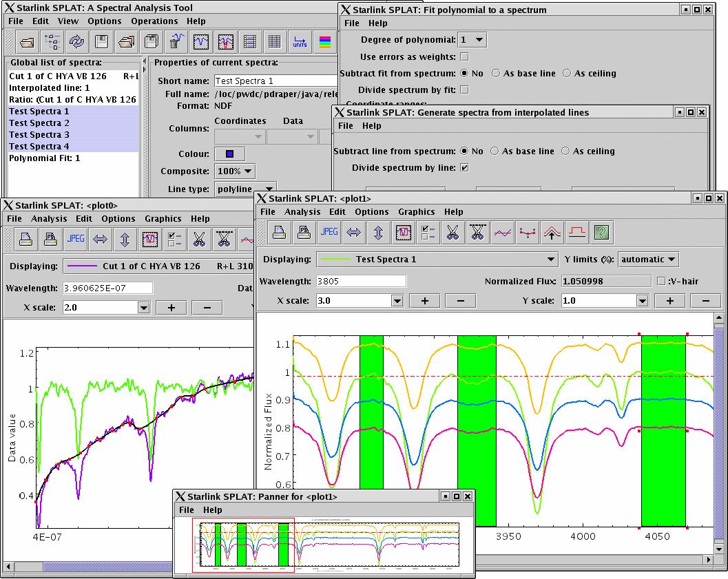Enable the Use errors as weights checkbox
Image resolution: width=728 pixels, height=579 pixels.
464,56
